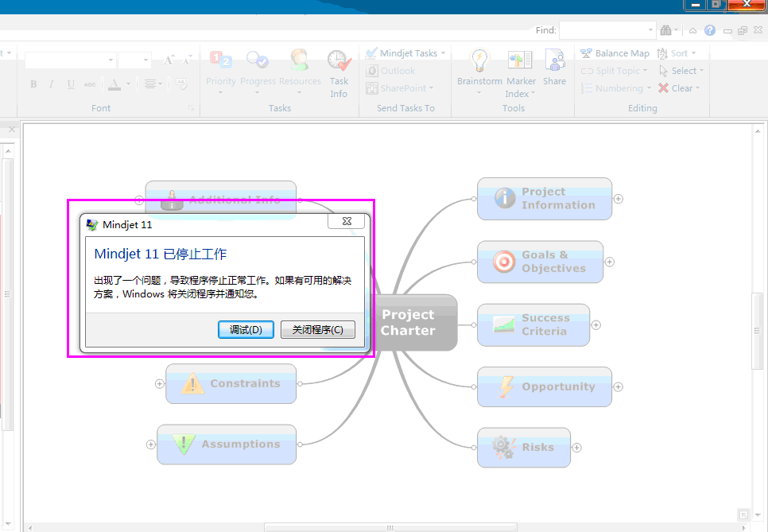
Task: Select the Goals & Objectives topic
Action: (541, 262)
